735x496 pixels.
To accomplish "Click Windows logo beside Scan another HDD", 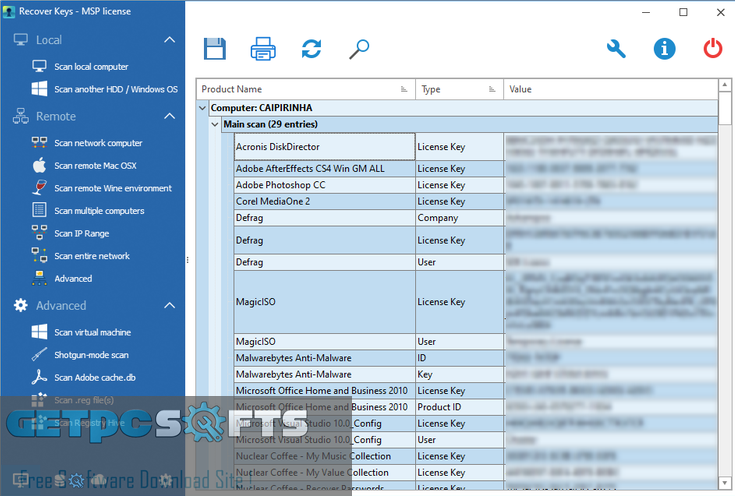I will click(x=39, y=89).
